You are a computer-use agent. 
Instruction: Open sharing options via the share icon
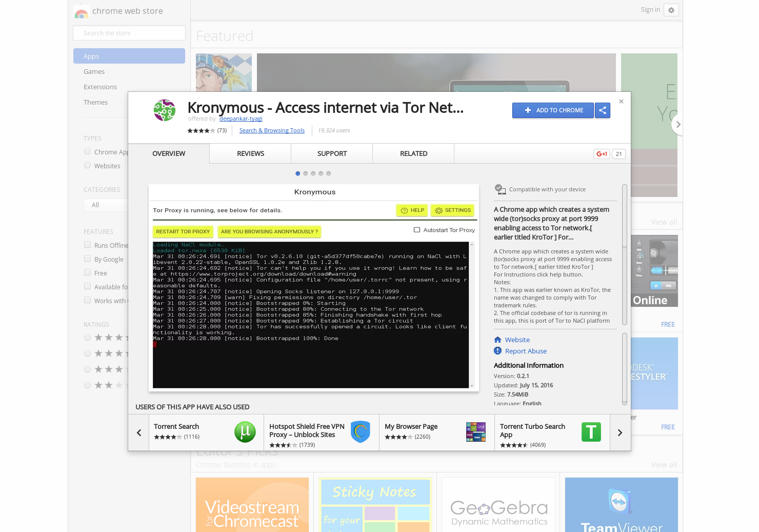pyautogui.click(x=603, y=110)
